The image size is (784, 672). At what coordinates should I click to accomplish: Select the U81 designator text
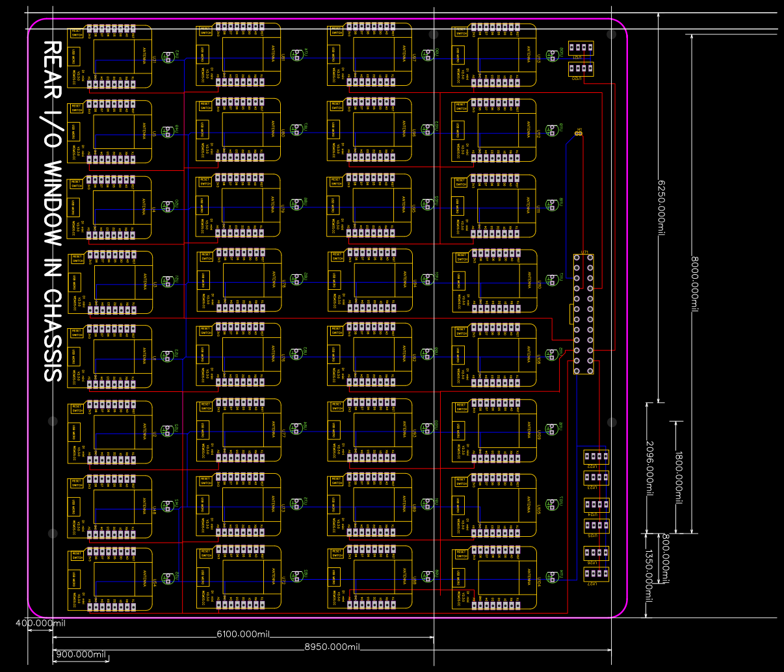click(x=283, y=57)
